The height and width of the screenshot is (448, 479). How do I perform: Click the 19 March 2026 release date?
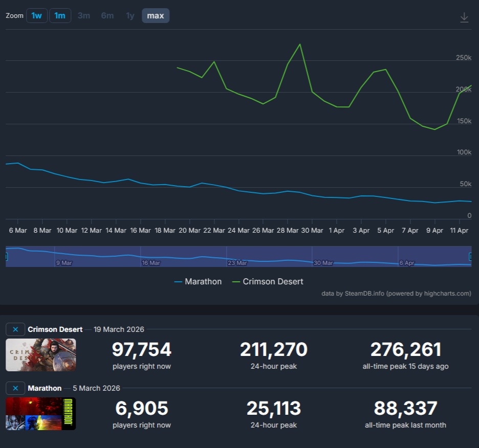pyautogui.click(x=119, y=329)
